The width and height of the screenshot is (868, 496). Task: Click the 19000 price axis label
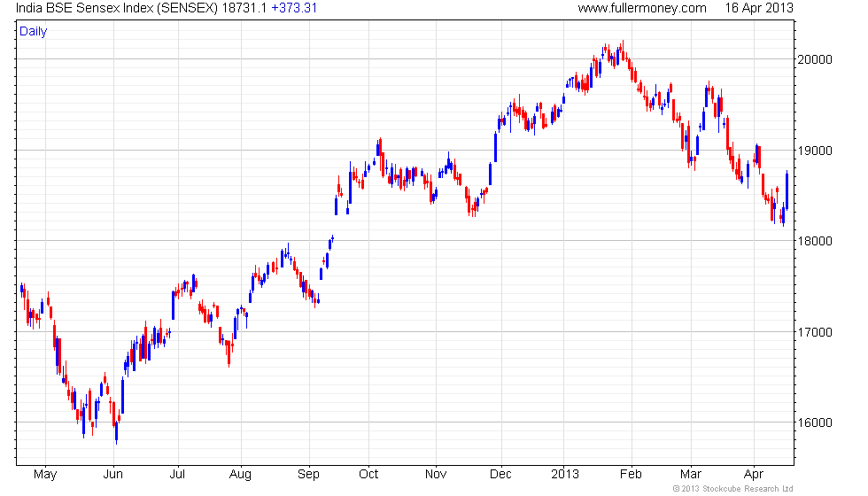[814, 151]
